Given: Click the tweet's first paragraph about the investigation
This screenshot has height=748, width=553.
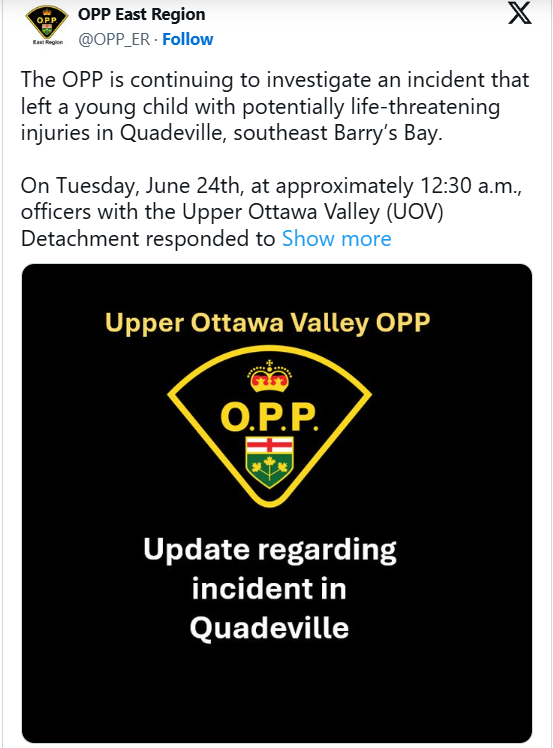Looking at the screenshot, I should (x=275, y=106).
